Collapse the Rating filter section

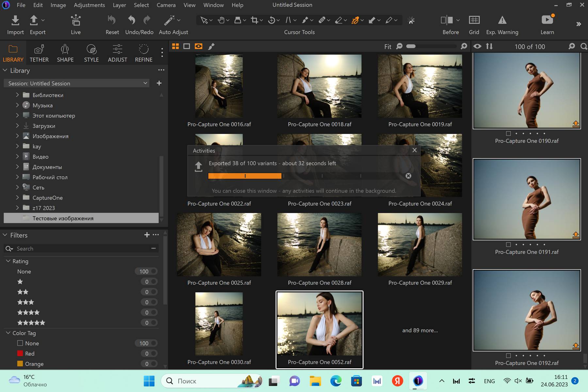pos(8,261)
